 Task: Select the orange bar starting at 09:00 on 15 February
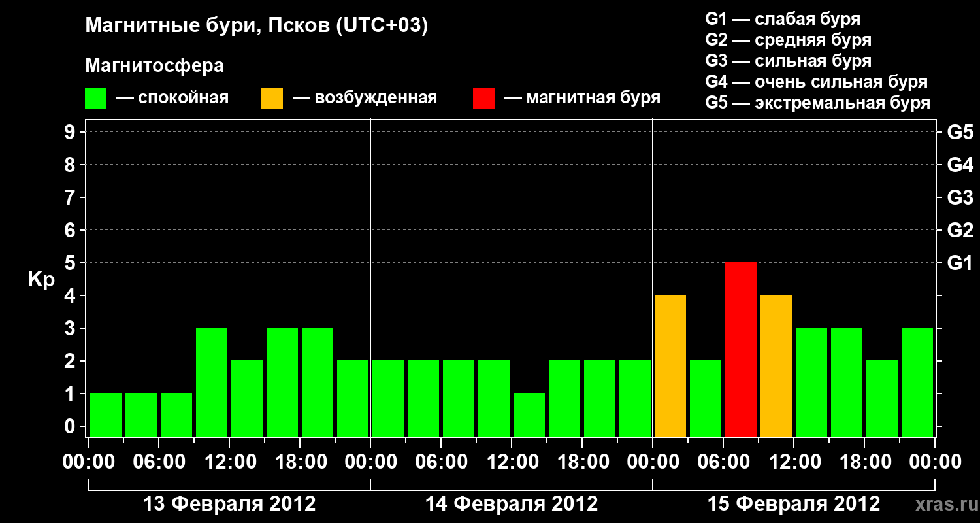pos(776,365)
